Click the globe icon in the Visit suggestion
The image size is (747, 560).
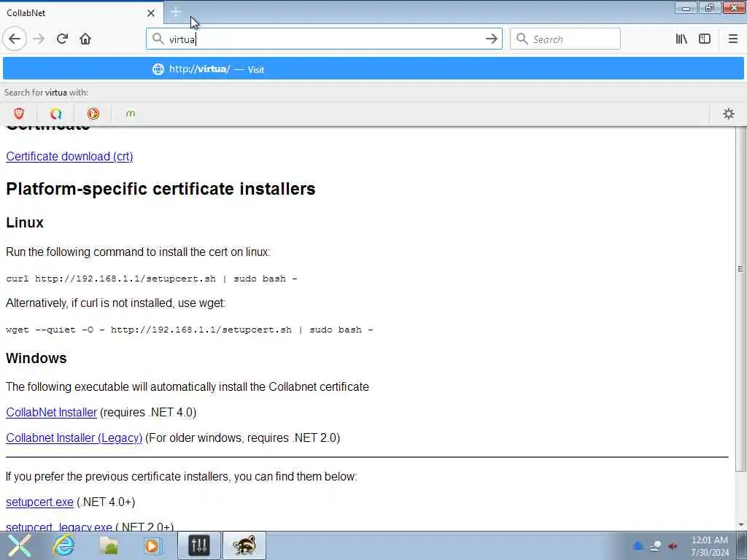158,69
